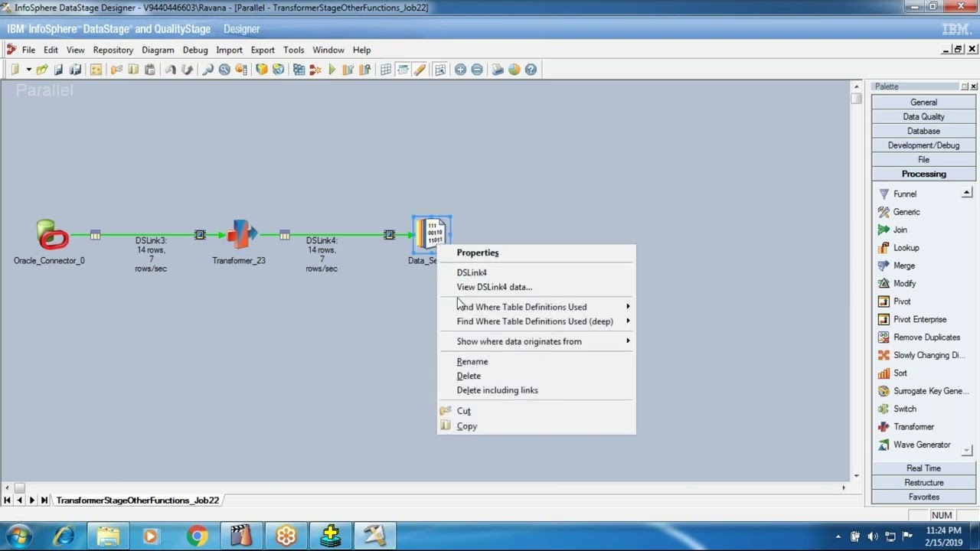Expand the General palette group

pyautogui.click(x=923, y=102)
